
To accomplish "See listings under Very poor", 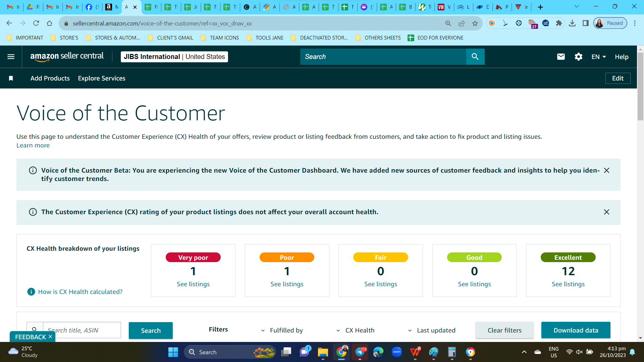I will (193, 284).
